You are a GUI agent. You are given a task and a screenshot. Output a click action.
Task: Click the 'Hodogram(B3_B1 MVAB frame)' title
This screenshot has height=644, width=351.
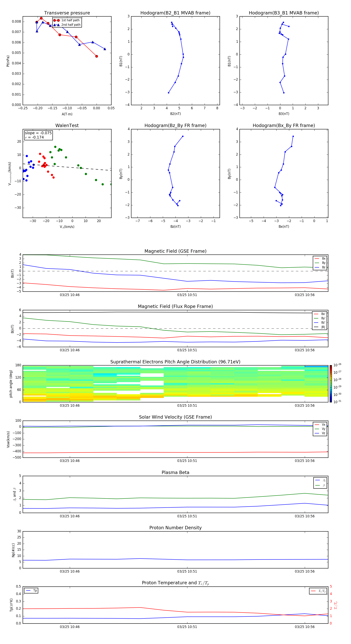284,13
